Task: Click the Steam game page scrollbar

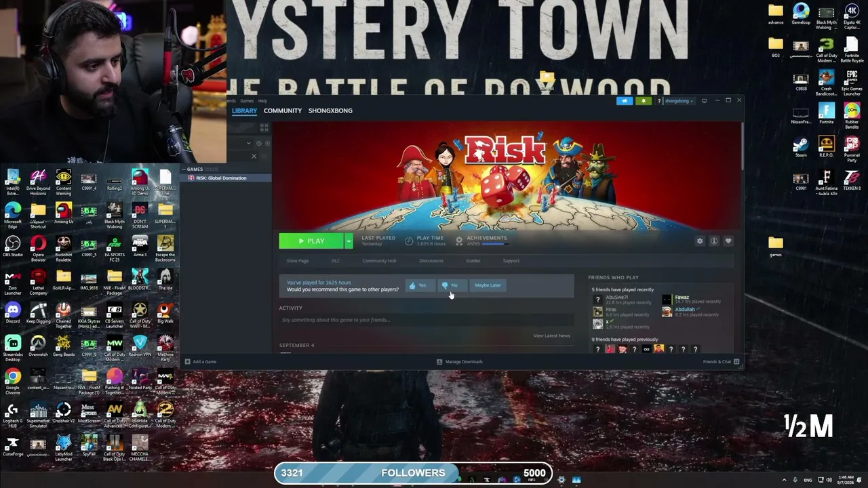Action: pos(743,146)
